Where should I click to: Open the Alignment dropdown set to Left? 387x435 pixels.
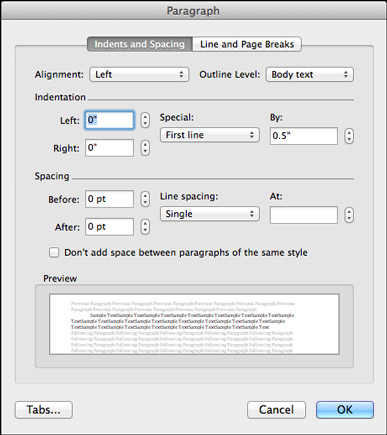click(x=139, y=74)
